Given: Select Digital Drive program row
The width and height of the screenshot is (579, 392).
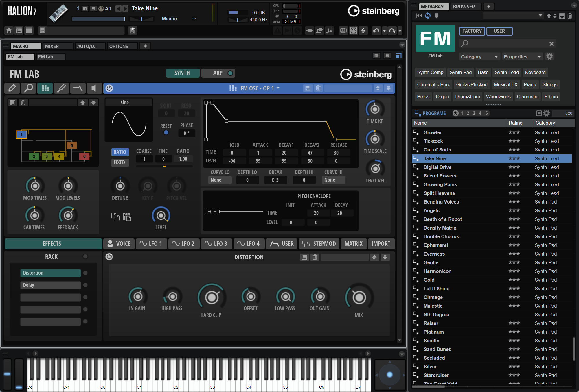Looking at the screenshot, I should coord(492,167).
